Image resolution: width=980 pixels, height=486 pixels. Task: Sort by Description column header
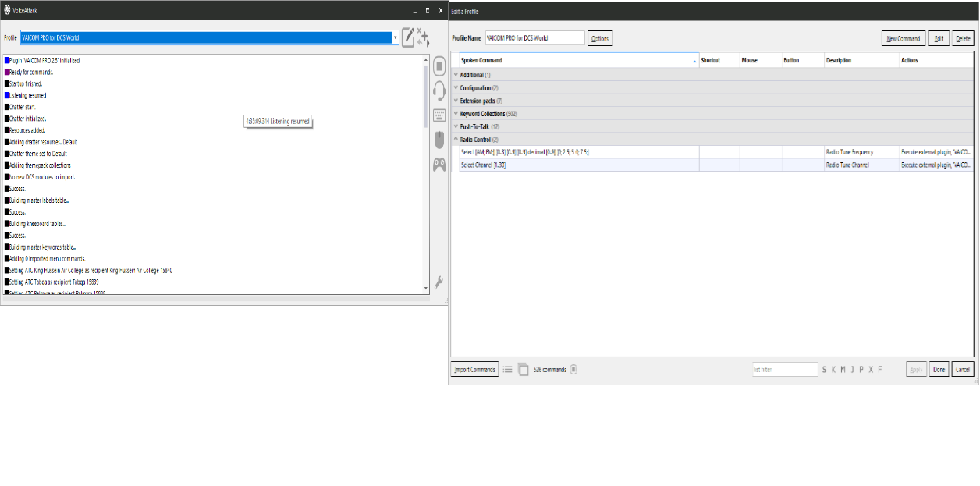click(861, 60)
